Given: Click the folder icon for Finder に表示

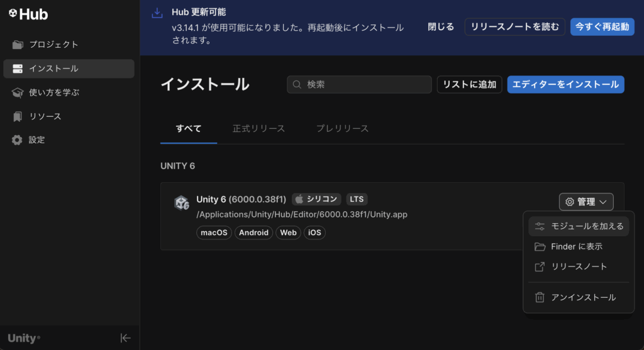Looking at the screenshot, I should 540,246.
